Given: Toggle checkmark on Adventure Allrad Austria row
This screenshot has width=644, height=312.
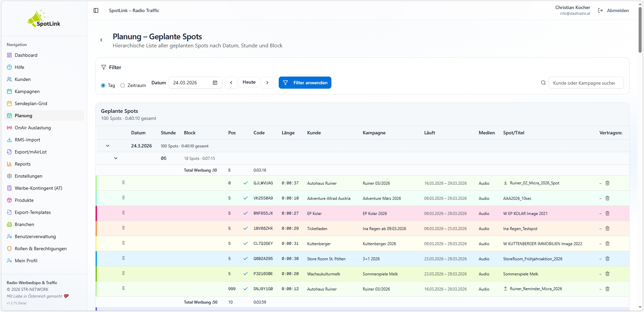Looking at the screenshot, I should [x=246, y=198].
